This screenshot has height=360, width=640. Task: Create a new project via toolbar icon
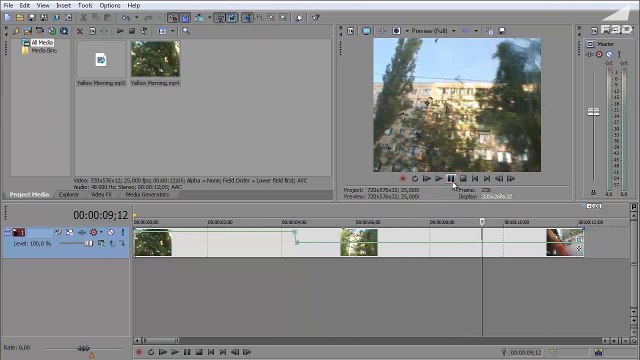point(7,18)
